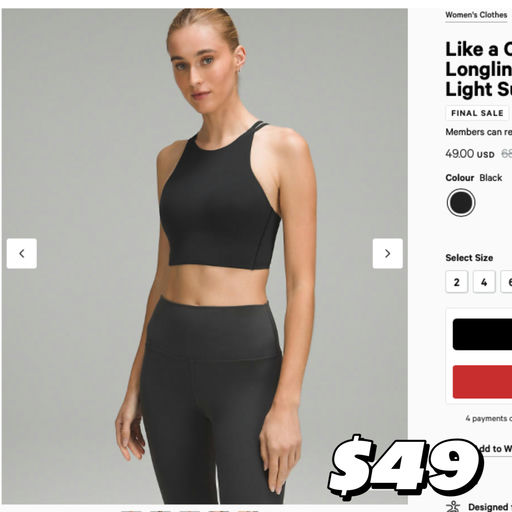This screenshot has height=512, width=512.
Task: Choose size 4
Action: pos(484,282)
